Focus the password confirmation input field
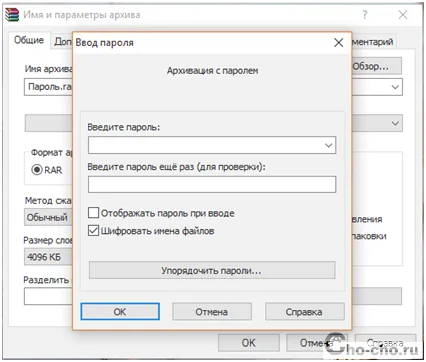426x362 pixels. pos(212,184)
